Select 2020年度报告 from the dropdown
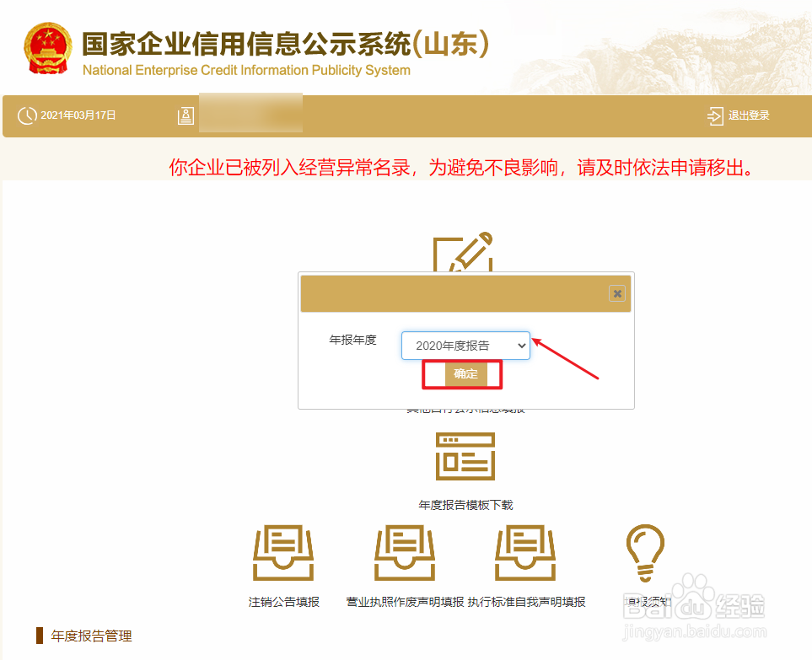The width and height of the screenshot is (812, 660). coord(455,346)
